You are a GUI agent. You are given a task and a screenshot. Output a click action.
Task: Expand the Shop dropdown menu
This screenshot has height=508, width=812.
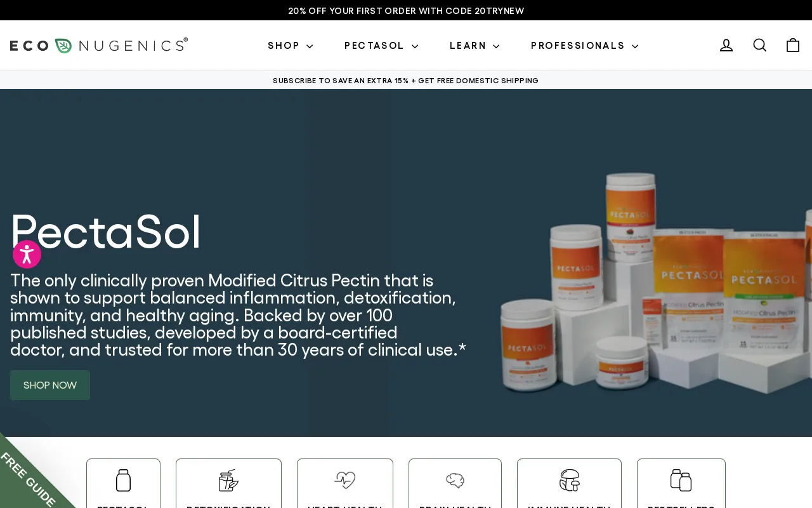coord(291,46)
